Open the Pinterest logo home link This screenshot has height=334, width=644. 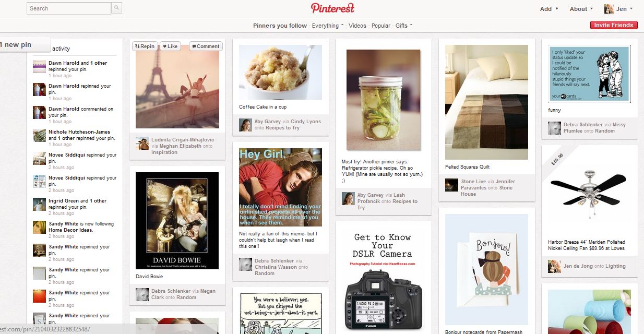point(333,8)
